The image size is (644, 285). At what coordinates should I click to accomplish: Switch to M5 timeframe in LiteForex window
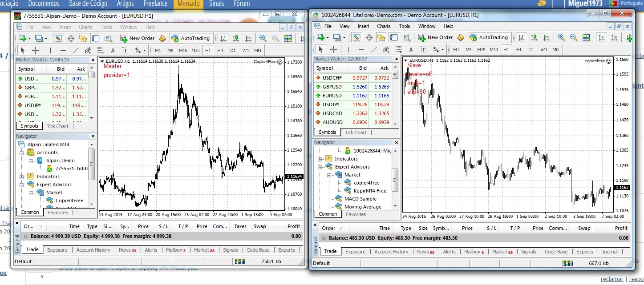(469, 49)
